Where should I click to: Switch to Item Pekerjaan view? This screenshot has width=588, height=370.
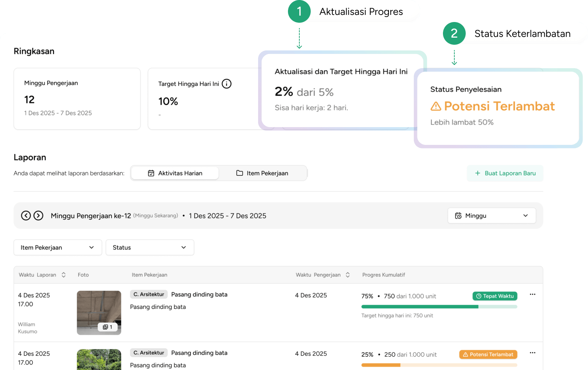(x=262, y=173)
